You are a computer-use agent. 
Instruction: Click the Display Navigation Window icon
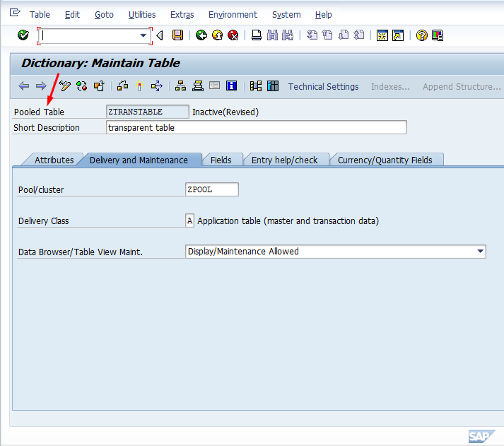click(x=198, y=86)
